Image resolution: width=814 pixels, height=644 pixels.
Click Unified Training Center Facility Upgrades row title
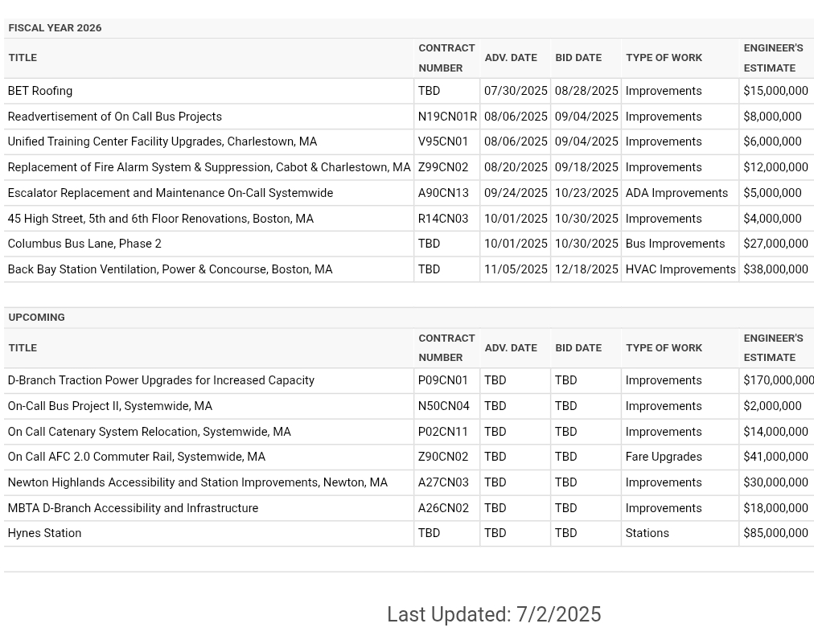(x=162, y=142)
